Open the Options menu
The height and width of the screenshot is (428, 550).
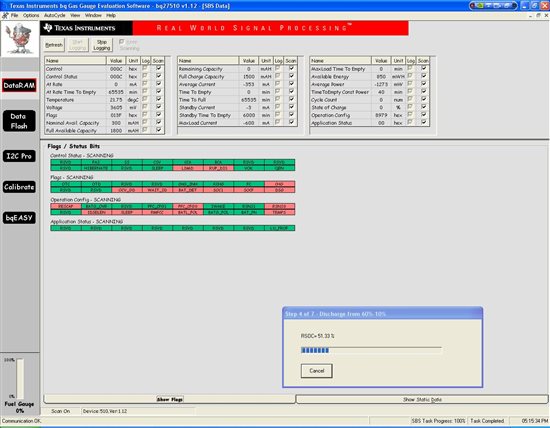coord(31,15)
